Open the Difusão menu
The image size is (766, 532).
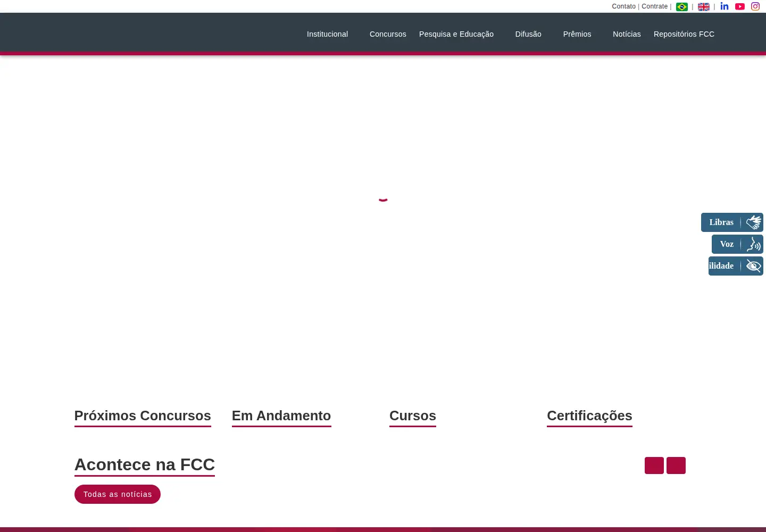point(528,34)
